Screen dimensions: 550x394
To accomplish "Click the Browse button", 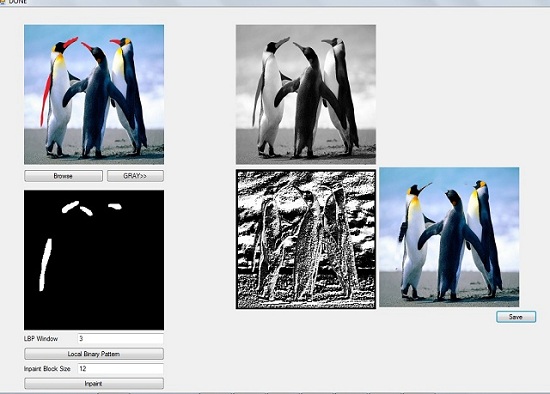I will tap(63, 176).
